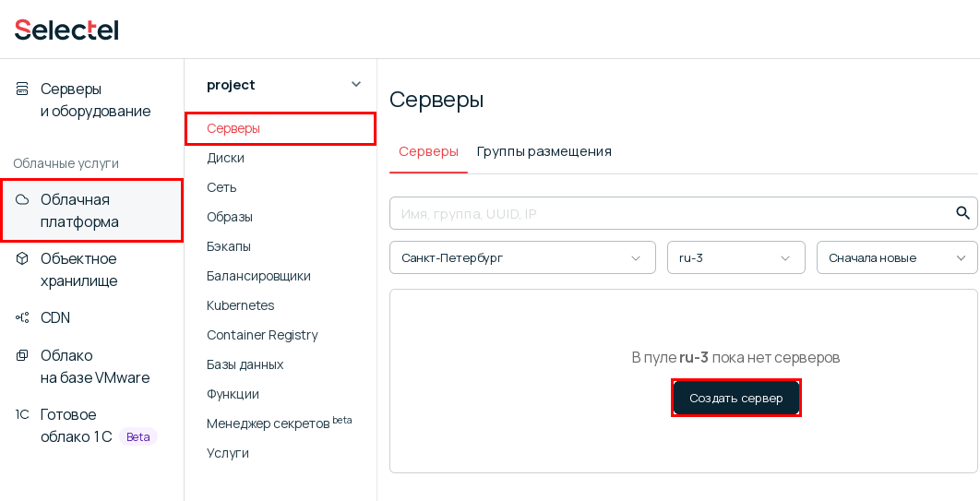The width and height of the screenshot is (980, 501).
Task: Open Готовое облако 1С
Action: tap(76, 425)
